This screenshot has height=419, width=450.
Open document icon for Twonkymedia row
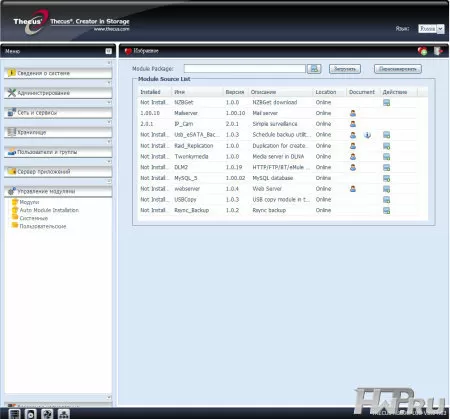[x=353, y=156]
